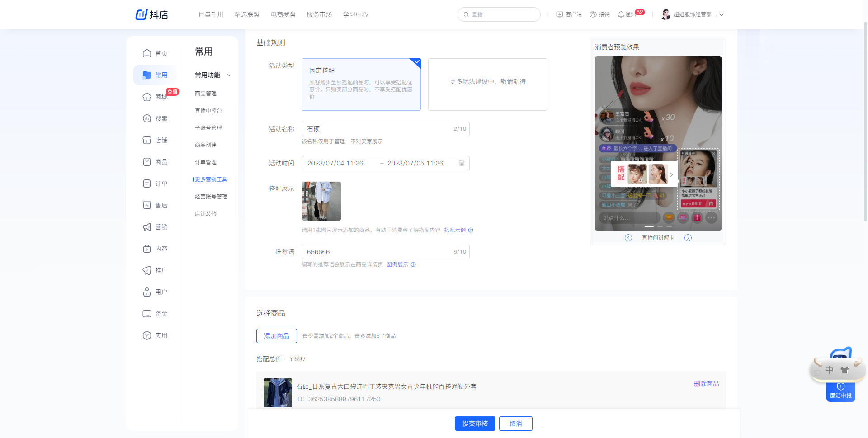Show previous consumer preview
This screenshot has width=868, height=438.
tap(628, 238)
